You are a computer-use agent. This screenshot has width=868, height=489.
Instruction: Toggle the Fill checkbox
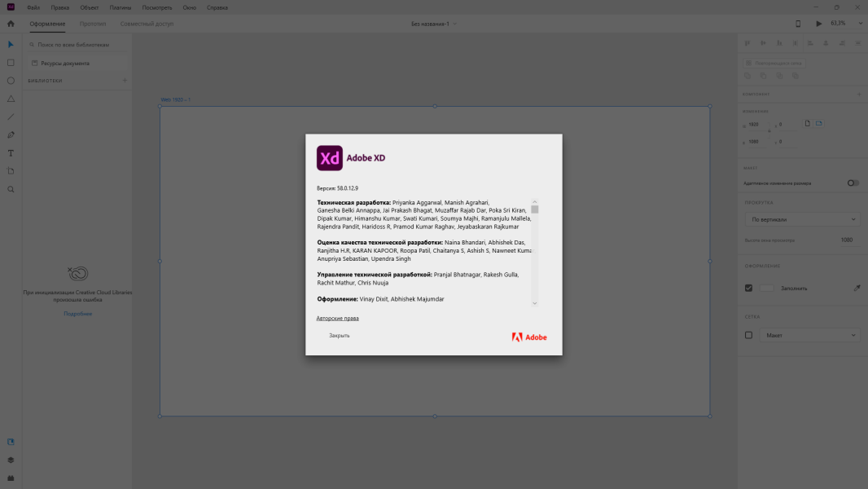(x=748, y=288)
